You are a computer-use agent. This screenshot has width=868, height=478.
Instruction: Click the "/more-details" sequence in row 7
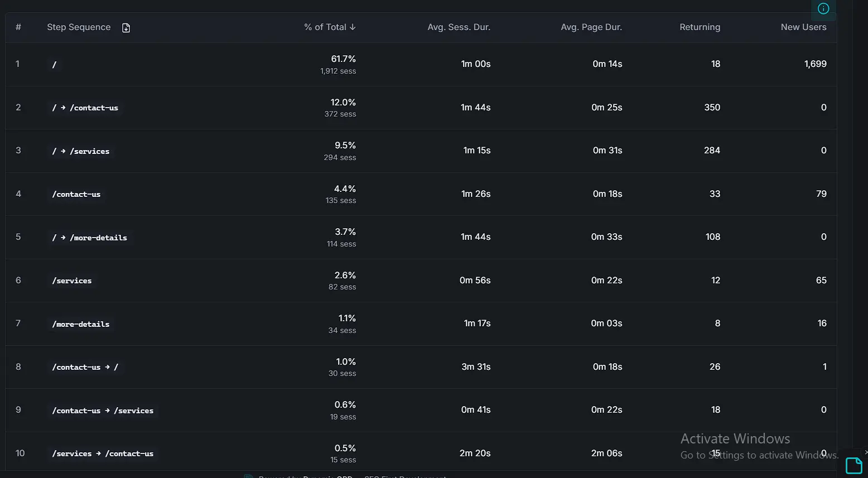81,324
